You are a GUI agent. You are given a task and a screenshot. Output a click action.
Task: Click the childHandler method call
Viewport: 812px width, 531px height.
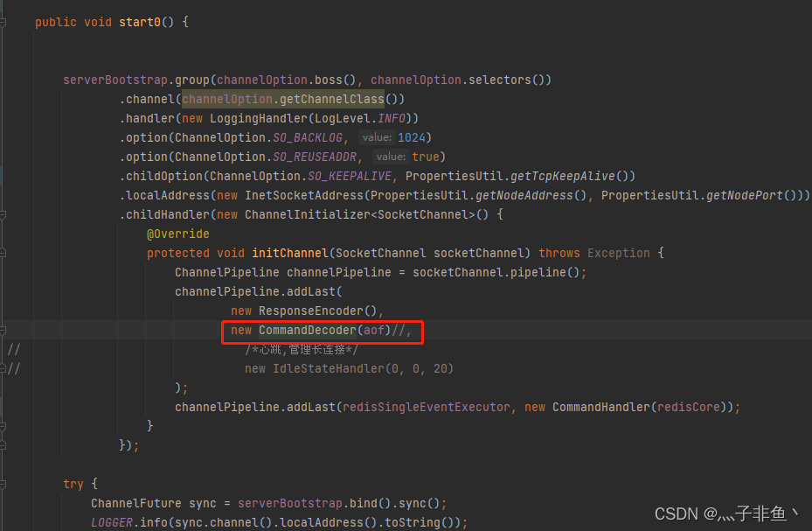pos(167,214)
